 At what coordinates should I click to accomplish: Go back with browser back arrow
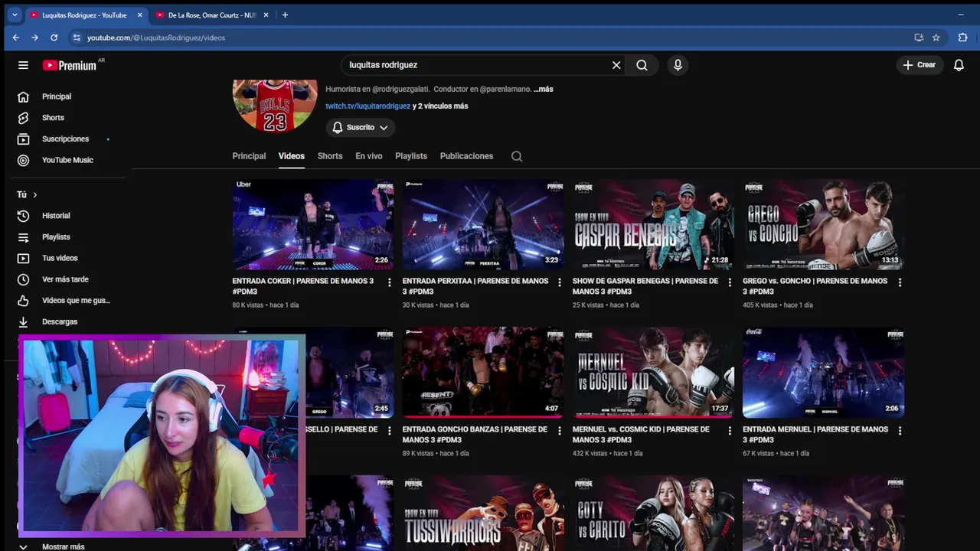pyautogui.click(x=15, y=37)
